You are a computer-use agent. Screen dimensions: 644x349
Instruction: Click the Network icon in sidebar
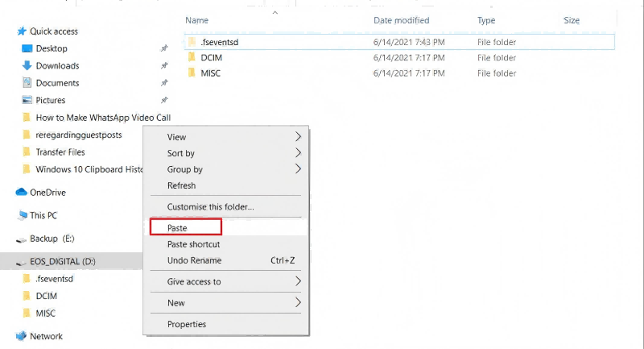pyautogui.click(x=21, y=336)
